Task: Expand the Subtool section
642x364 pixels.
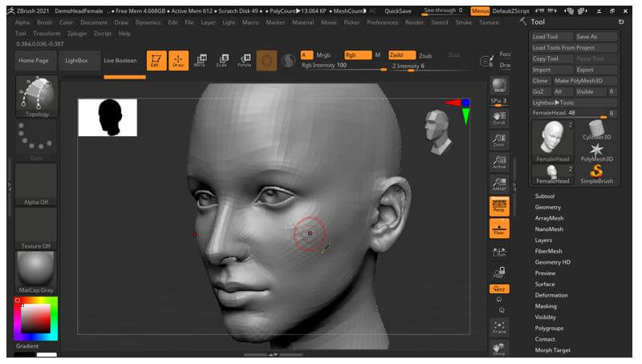Action: coord(545,196)
